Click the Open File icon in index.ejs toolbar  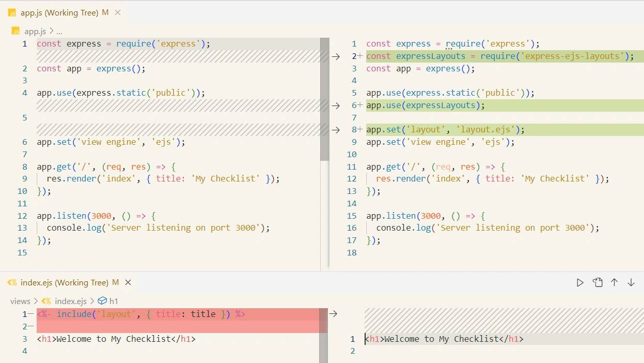[598, 282]
